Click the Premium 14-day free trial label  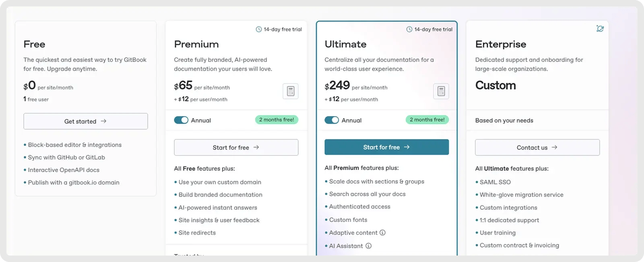[x=283, y=29]
